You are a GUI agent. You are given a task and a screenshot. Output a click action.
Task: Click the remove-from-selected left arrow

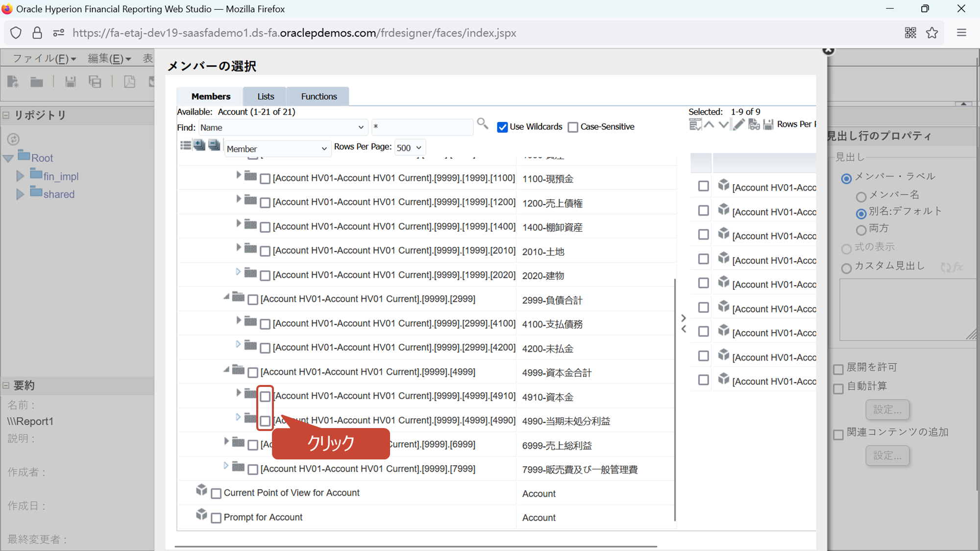click(x=684, y=329)
